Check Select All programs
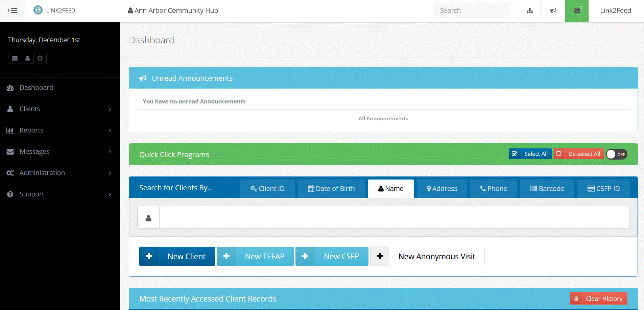 [x=530, y=154]
